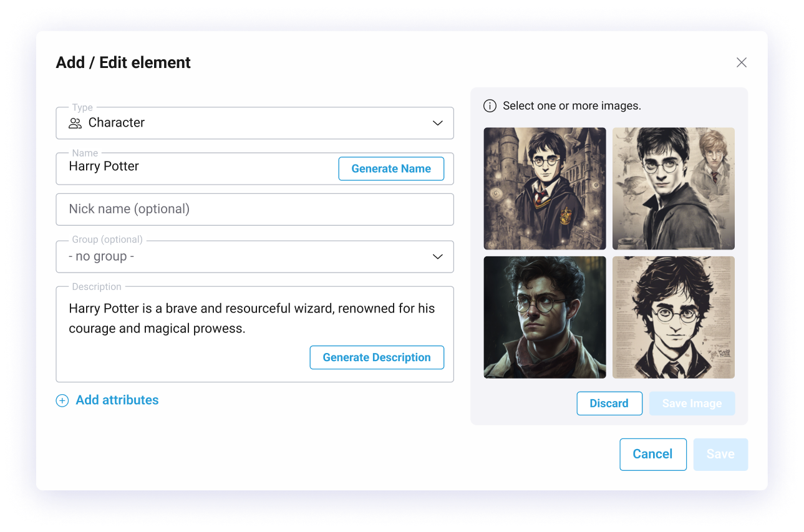
Task: Expand the Type dropdown chevron
Action: pos(438,123)
